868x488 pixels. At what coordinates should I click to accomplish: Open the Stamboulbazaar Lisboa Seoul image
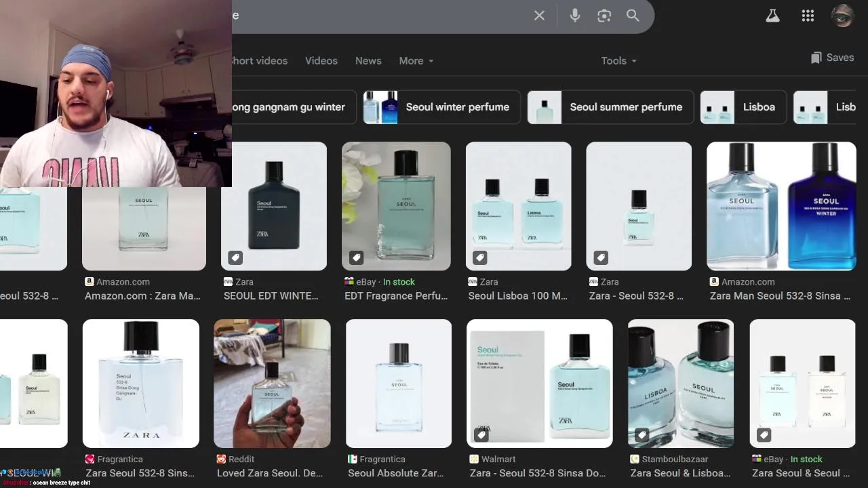681,384
